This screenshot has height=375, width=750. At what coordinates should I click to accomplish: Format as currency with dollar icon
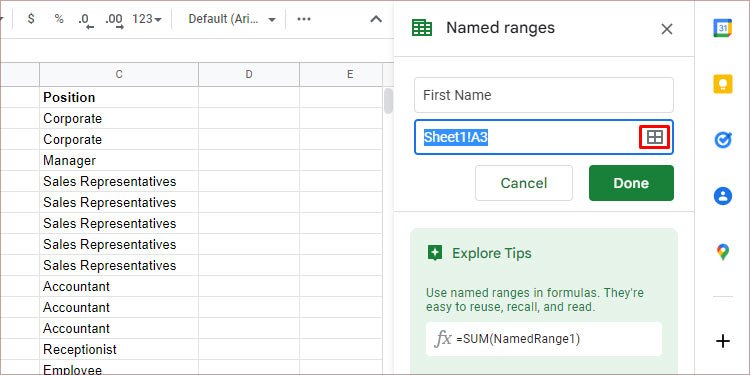coord(31,19)
